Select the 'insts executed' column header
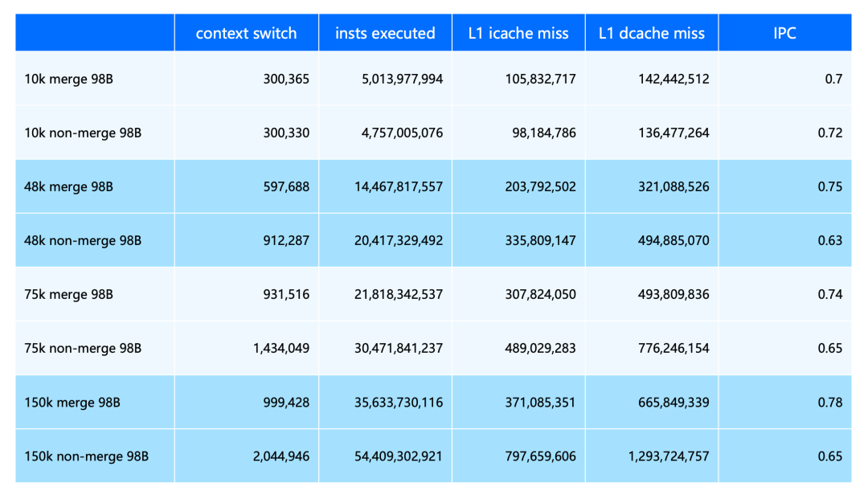The image size is (868, 499). tap(385, 33)
